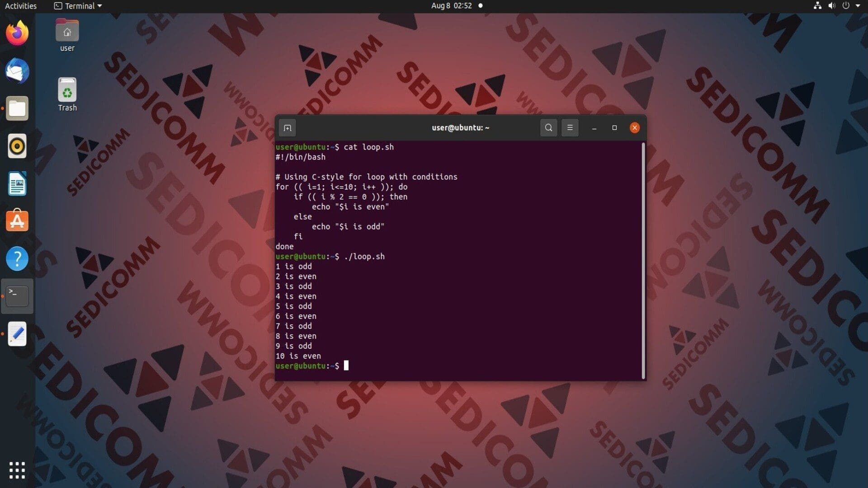Click the terminal title user@ubuntu: ~
Image resolution: width=868 pixels, height=488 pixels.
tap(460, 128)
